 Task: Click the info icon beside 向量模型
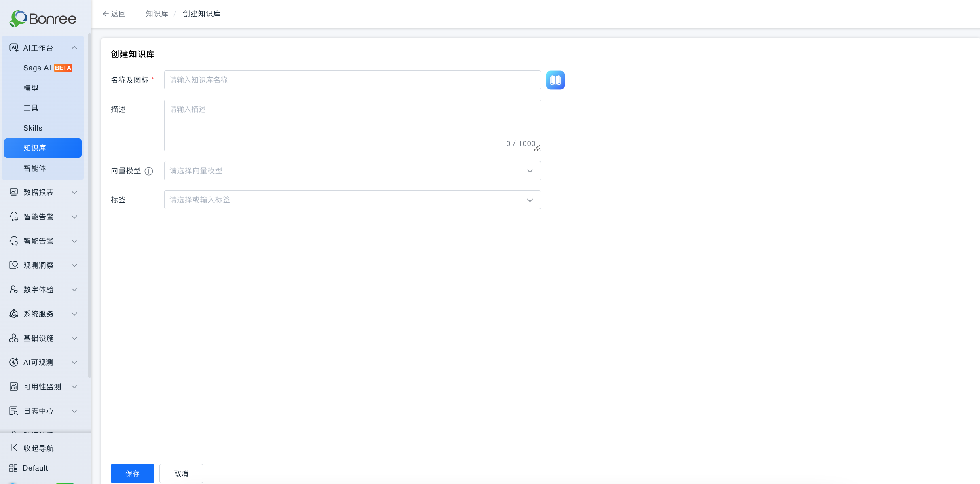click(x=149, y=171)
